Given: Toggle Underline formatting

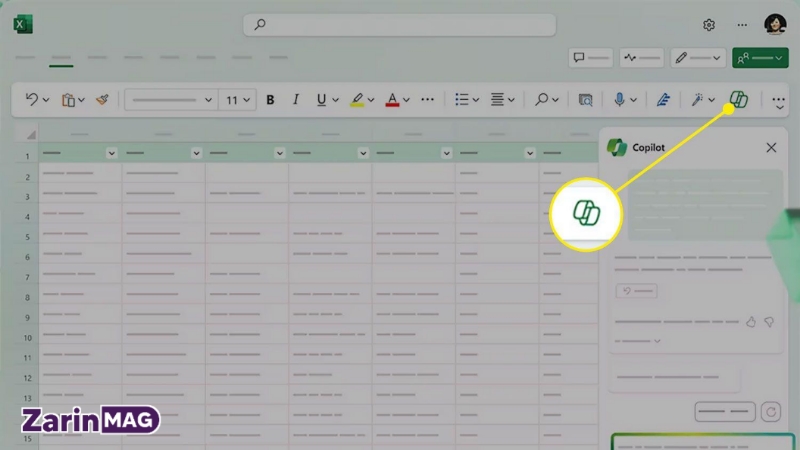Looking at the screenshot, I should [321, 100].
